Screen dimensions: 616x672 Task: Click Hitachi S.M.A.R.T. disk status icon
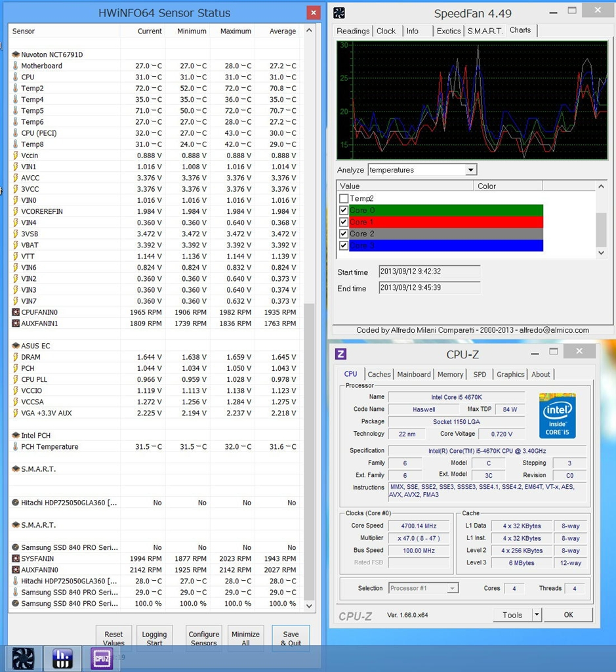16,502
